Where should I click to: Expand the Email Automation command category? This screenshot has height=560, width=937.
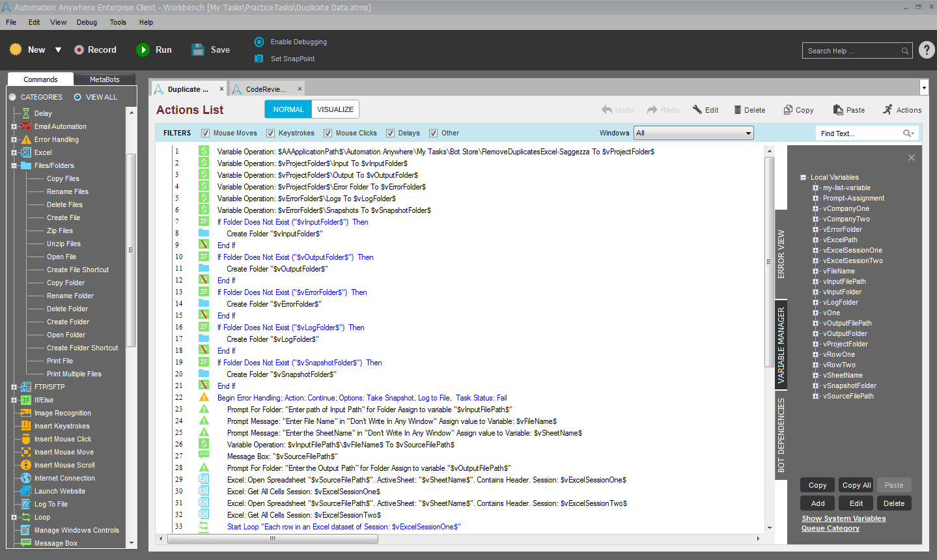coord(14,127)
